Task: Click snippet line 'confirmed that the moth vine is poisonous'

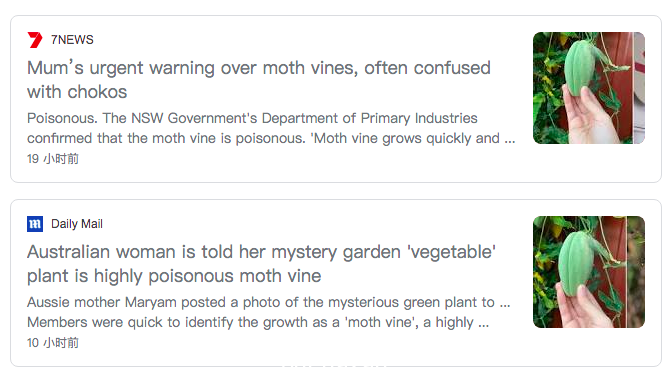Action: click(271, 138)
